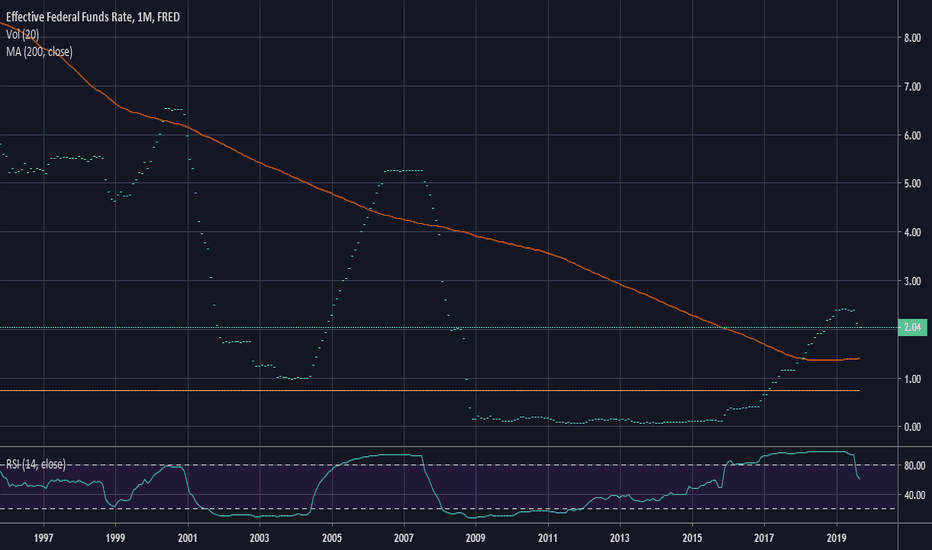Click the Effective Federal Funds Rate title

click(x=93, y=17)
